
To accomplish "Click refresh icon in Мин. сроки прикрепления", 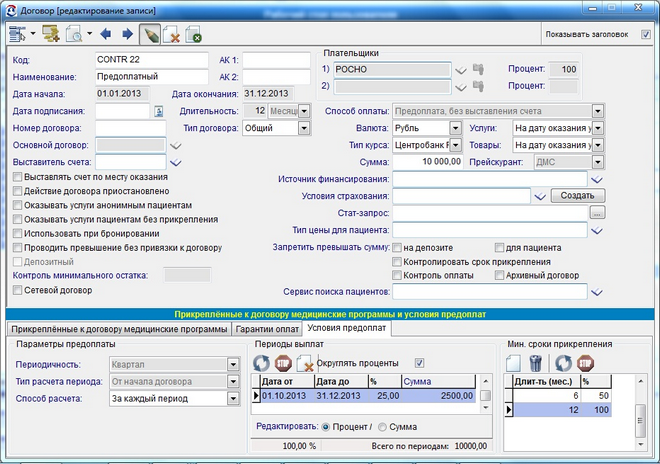I will click(564, 363).
